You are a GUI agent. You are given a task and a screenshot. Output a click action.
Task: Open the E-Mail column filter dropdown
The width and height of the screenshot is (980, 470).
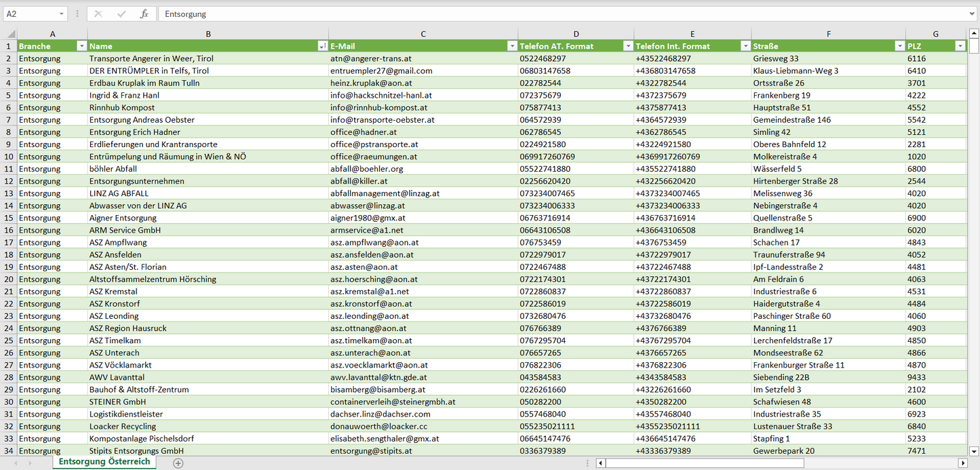[512, 46]
